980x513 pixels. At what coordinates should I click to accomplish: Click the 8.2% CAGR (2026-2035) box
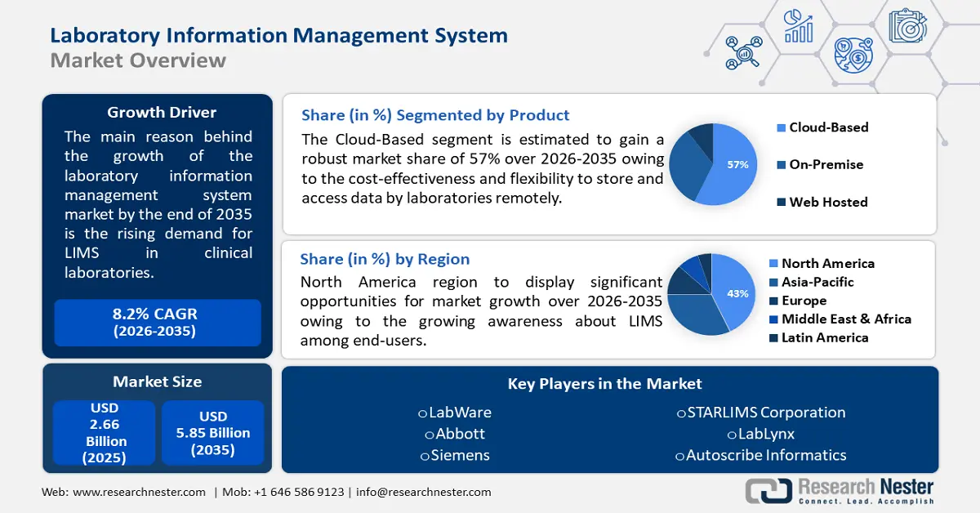pos(158,323)
